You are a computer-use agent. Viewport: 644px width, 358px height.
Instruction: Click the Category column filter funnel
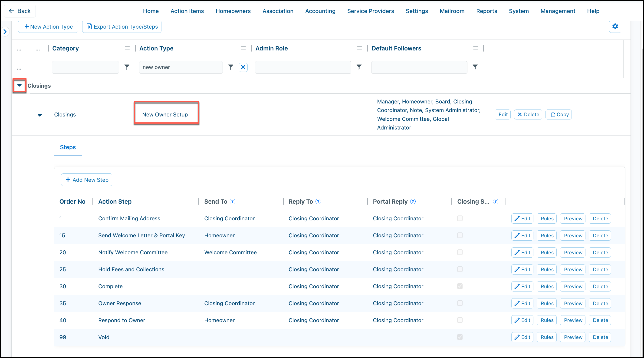coord(127,67)
